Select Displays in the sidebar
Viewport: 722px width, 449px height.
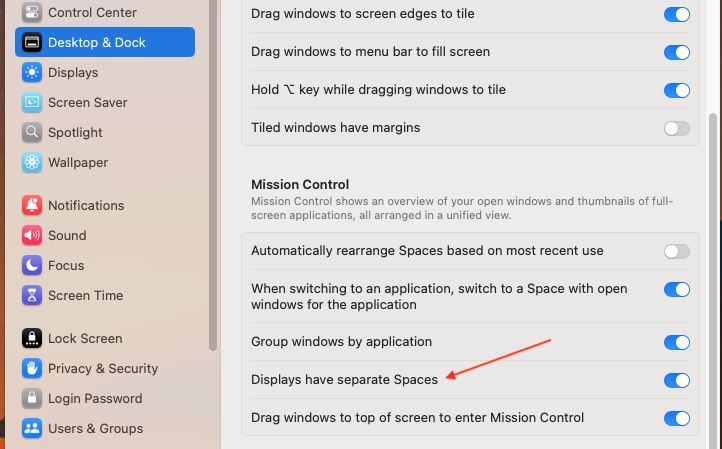pyautogui.click(x=73, y=72)
